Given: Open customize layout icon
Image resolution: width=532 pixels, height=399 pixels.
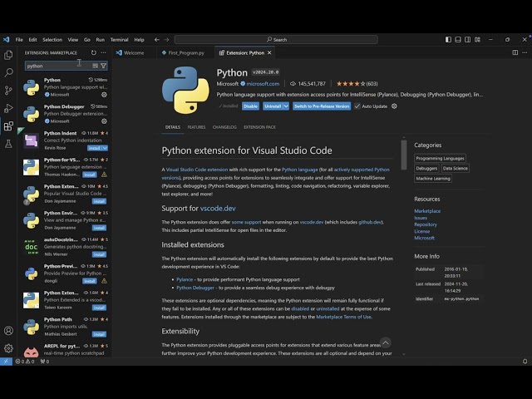Looking at the screenshot, I should click(x=477, y=40).
